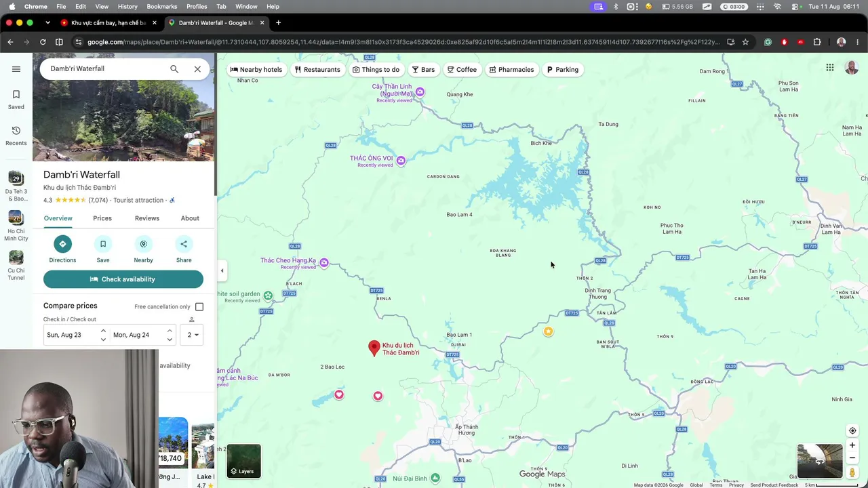Screen dimensions: 868x488
Task: Open the guests count dropdown
Action: (193, 335)
